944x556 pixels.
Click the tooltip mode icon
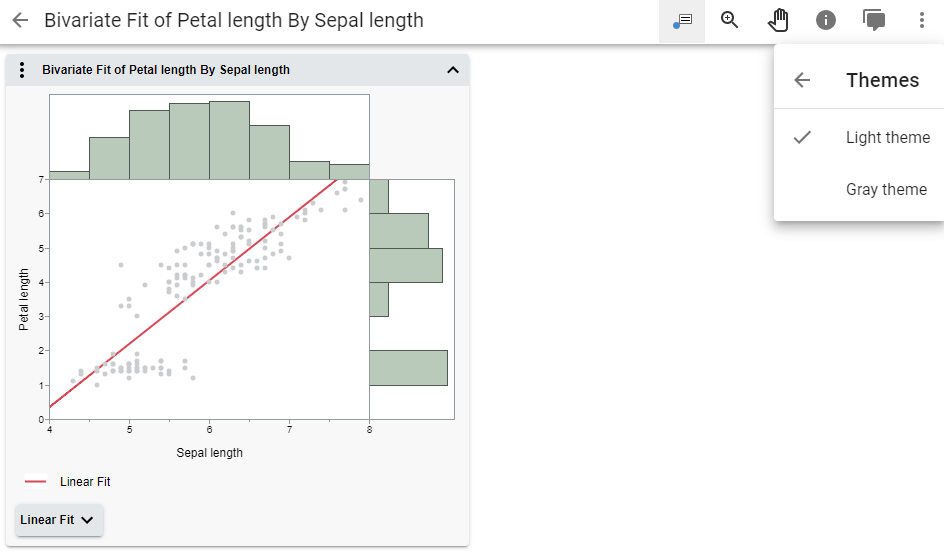click(x=682, y=20)
